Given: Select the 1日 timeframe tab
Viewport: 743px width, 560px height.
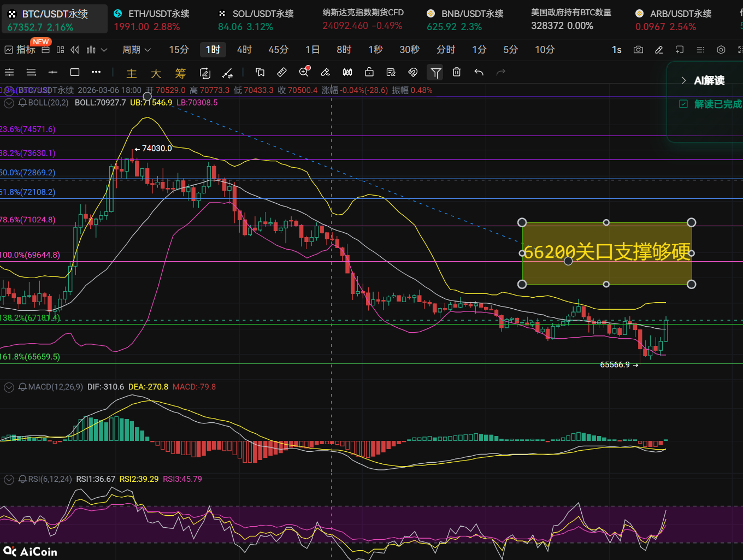Looking at the screenshot, I should pos(312,50).
